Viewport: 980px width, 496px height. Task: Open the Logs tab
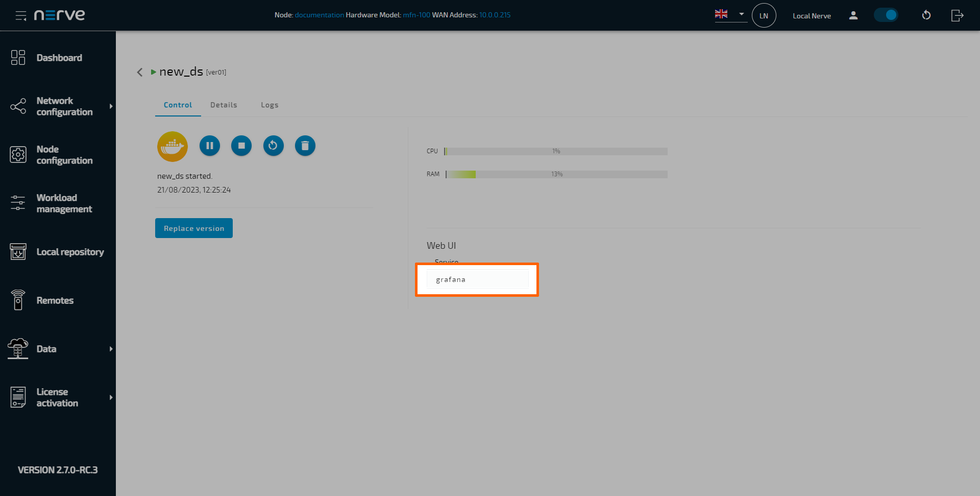tap(269, 105)
